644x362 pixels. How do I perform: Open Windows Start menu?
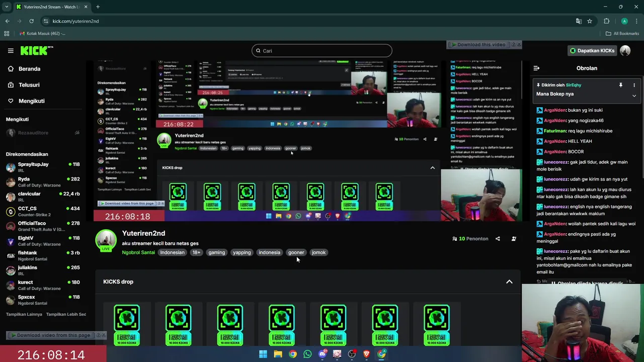click(x=263, y=354)
